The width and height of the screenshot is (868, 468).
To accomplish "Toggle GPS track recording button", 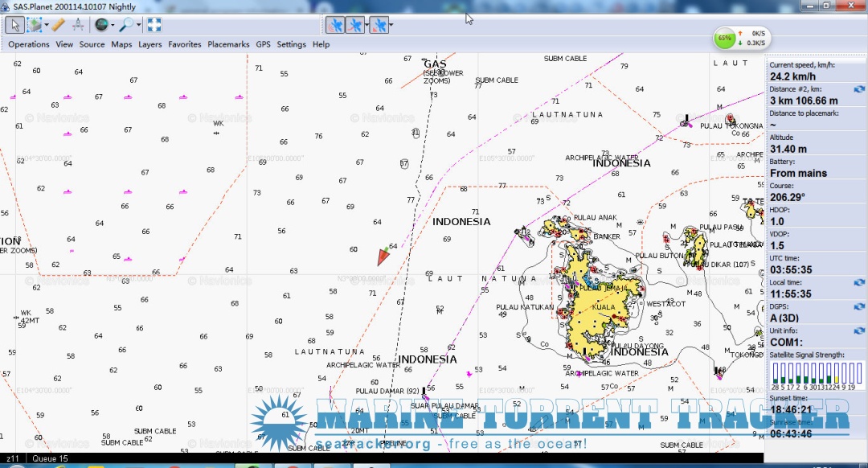I will (x=354, y=25).
